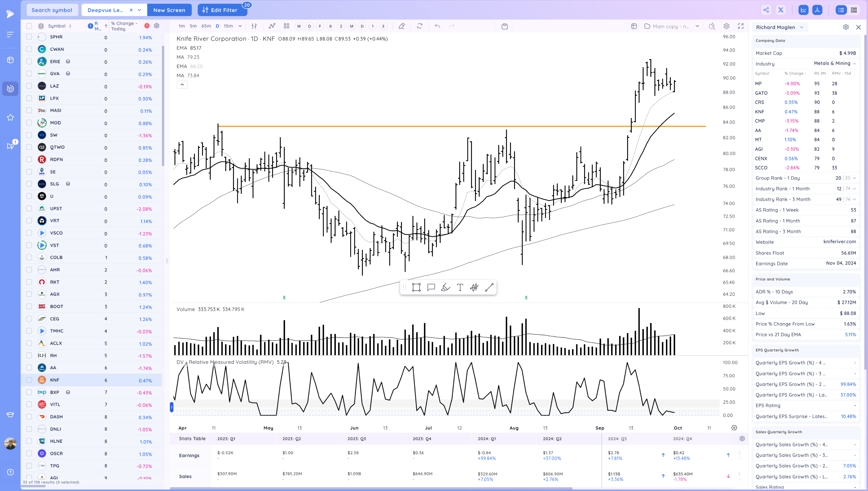Open the education graduation cap icon
Viewport: 868px width, 491px height.
tap(10, 415)
